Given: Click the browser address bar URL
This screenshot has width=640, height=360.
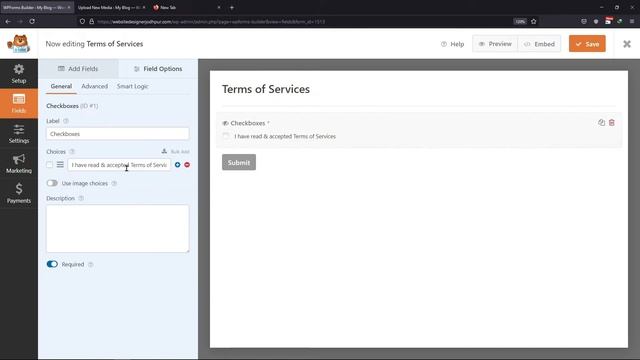Looking at the screenshot, I should point(211,21).
